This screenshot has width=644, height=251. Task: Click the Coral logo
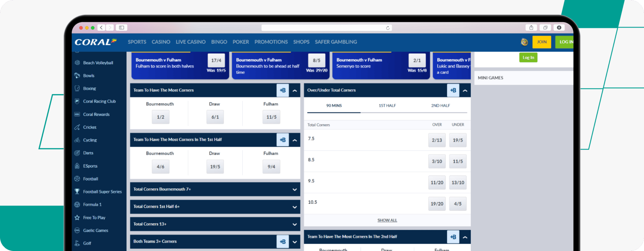(96, 42)
